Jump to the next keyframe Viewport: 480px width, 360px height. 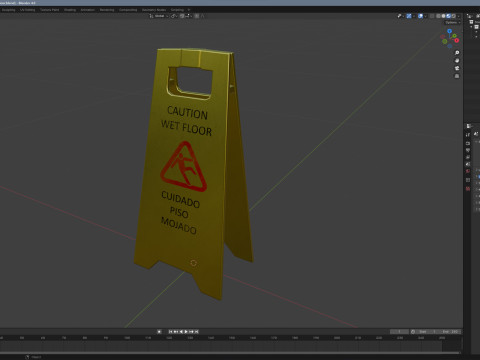(x=191, y=332)
